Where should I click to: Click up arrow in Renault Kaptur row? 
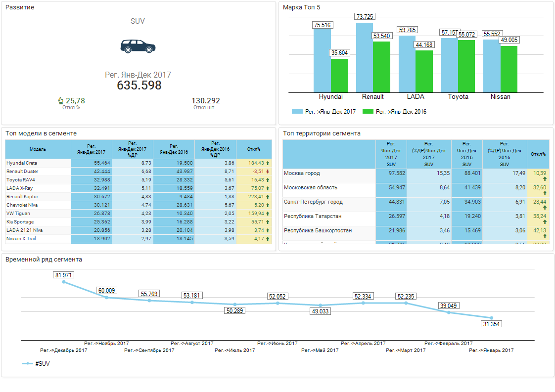268,197
